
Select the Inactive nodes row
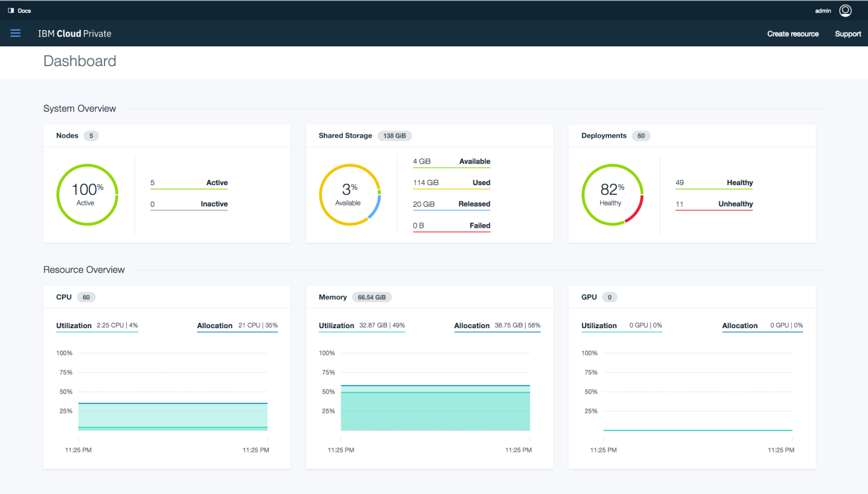[x=189, y=204]
